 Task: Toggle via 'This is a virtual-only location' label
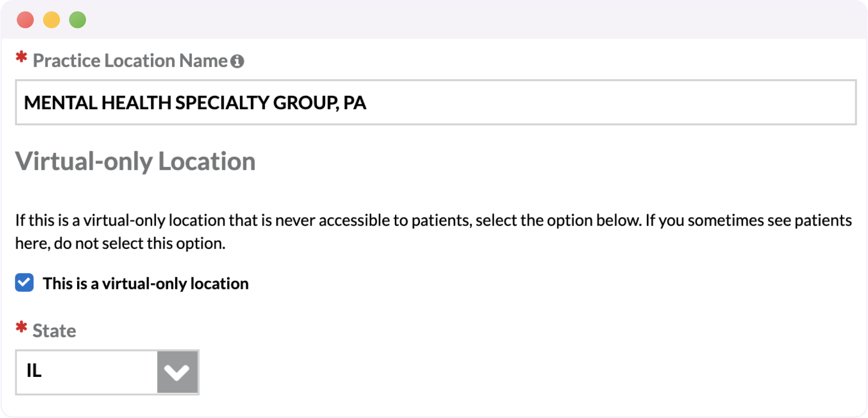(145, 283)
